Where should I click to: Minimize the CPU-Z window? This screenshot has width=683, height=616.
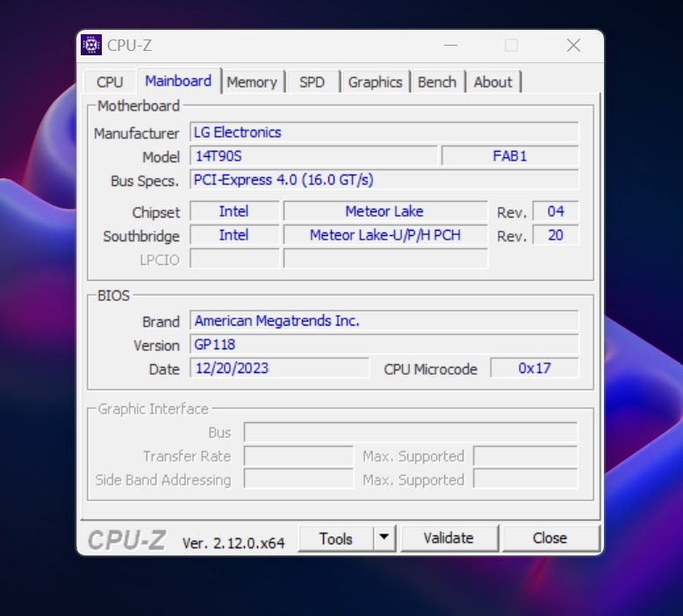[x=450, y=46]
